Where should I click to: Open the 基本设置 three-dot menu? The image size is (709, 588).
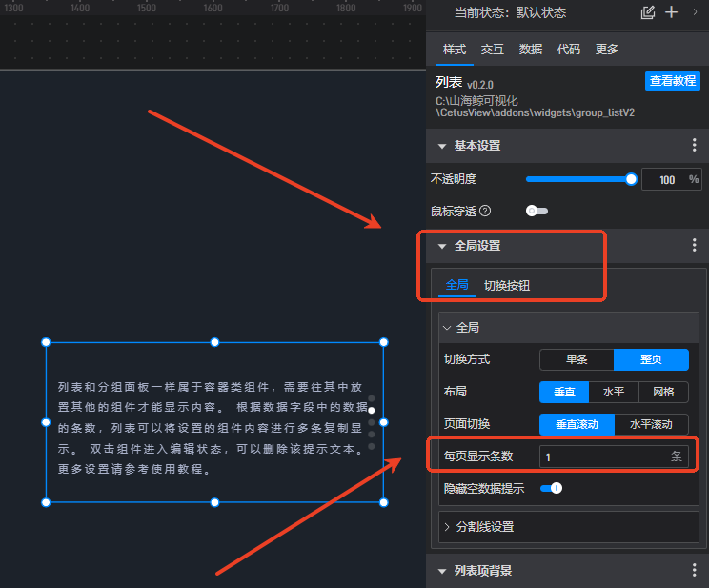(694, 145)
